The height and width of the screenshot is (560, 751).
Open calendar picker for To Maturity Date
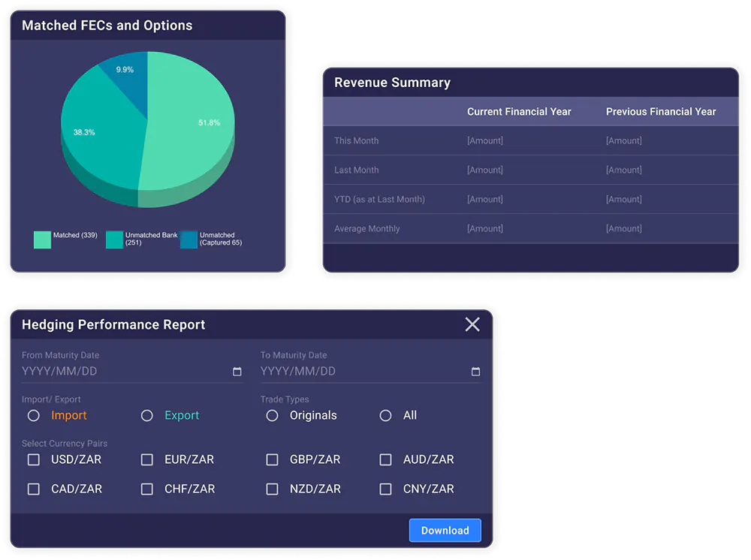click(475, 372)
